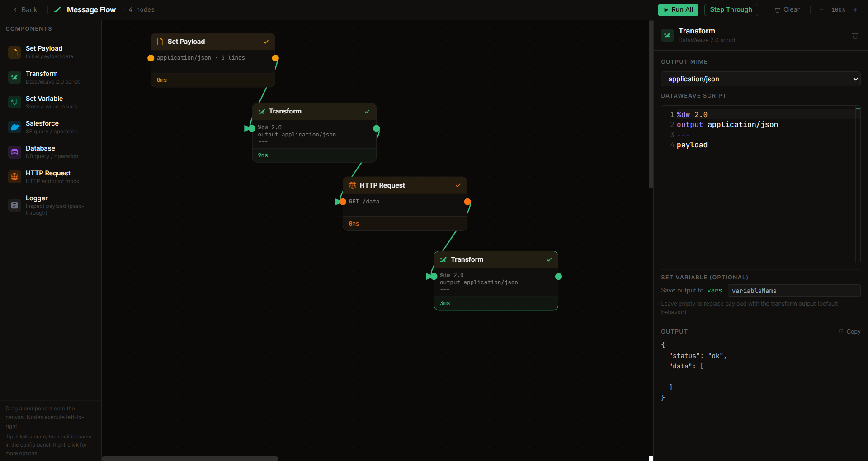
Task: Click the Message Flow pencil icon
Action: (57, 9)
